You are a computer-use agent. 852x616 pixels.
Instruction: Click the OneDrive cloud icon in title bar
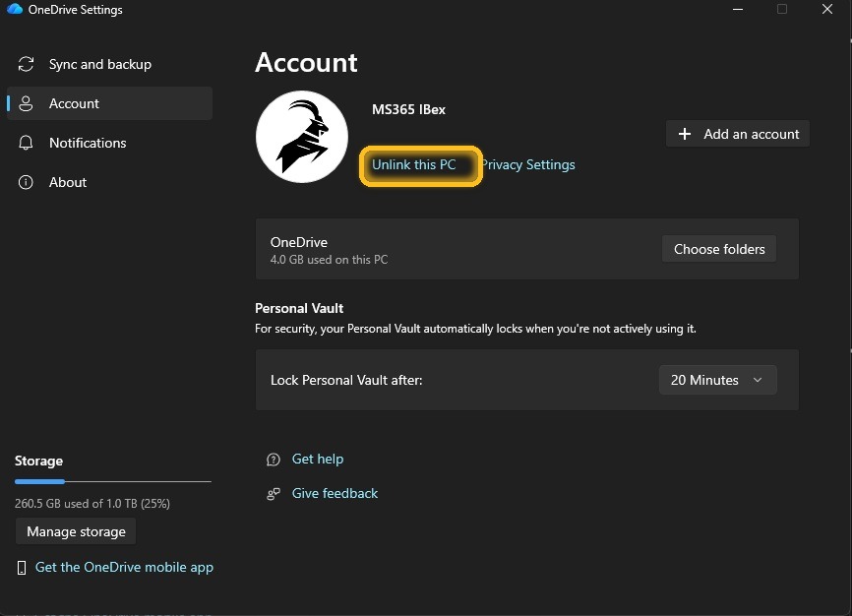pos(15,9)
